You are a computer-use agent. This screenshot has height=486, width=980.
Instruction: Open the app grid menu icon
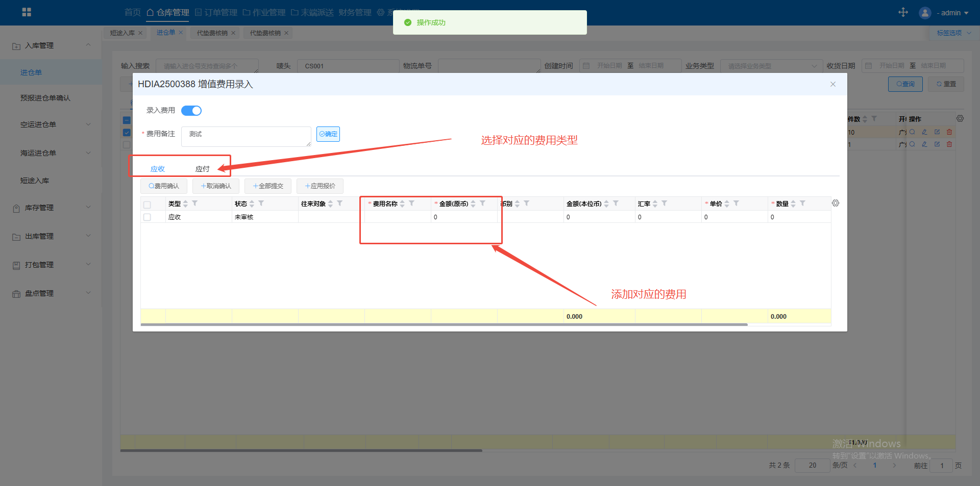(x=27, y=12)
